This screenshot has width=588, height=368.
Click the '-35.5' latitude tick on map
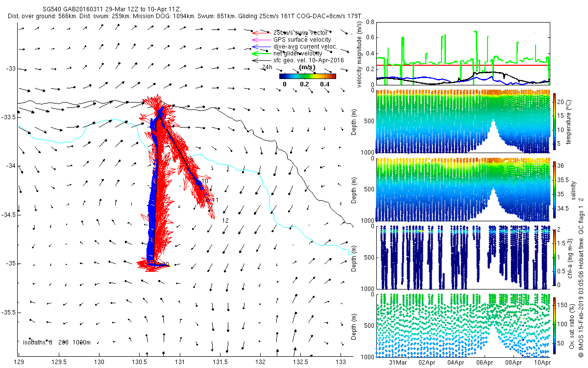[x=8, y=313]
